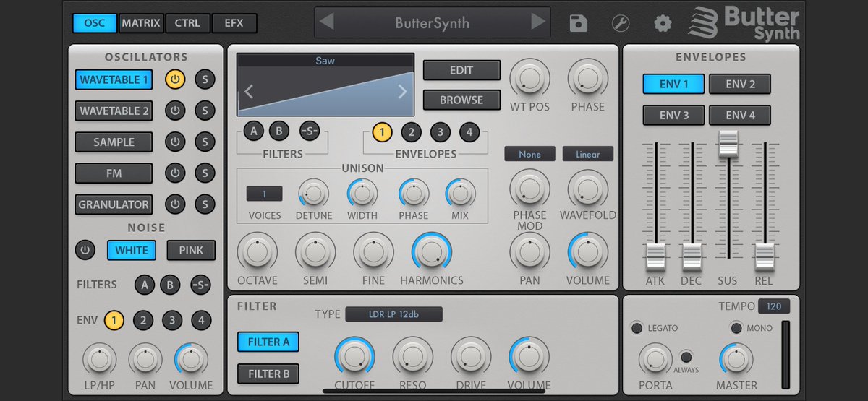
Task: Route noise to filter A
Action: click(144, 285)
